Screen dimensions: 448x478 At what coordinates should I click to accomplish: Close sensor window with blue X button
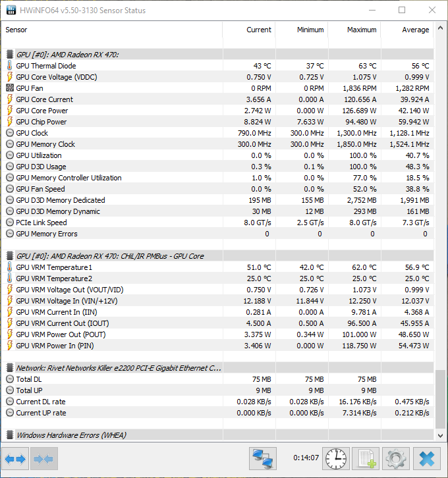click(x=427, y=458)
